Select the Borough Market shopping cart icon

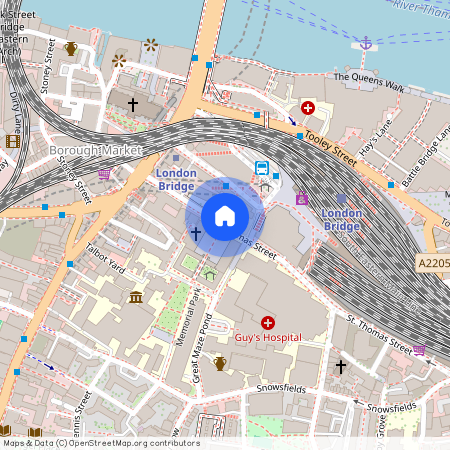coord(104,174)
